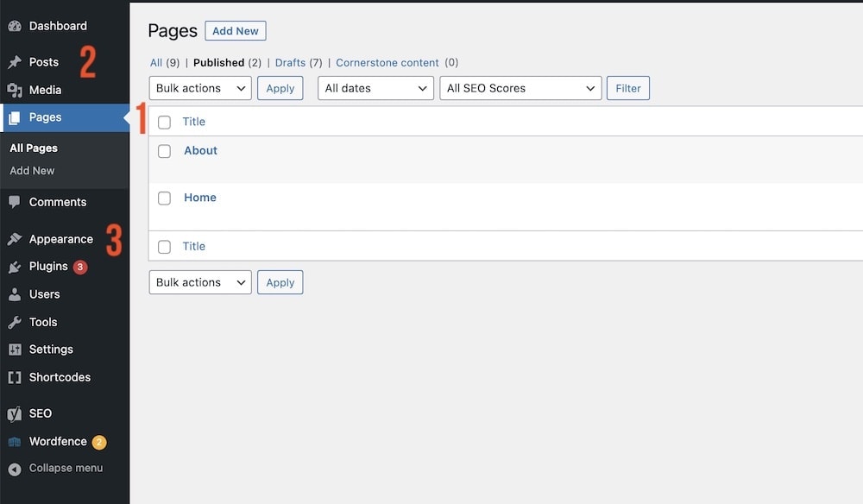Click the Add New button beside Pages heading
Image resolution: width=863 pixels, height=504 pixels.
coord(236,31)
